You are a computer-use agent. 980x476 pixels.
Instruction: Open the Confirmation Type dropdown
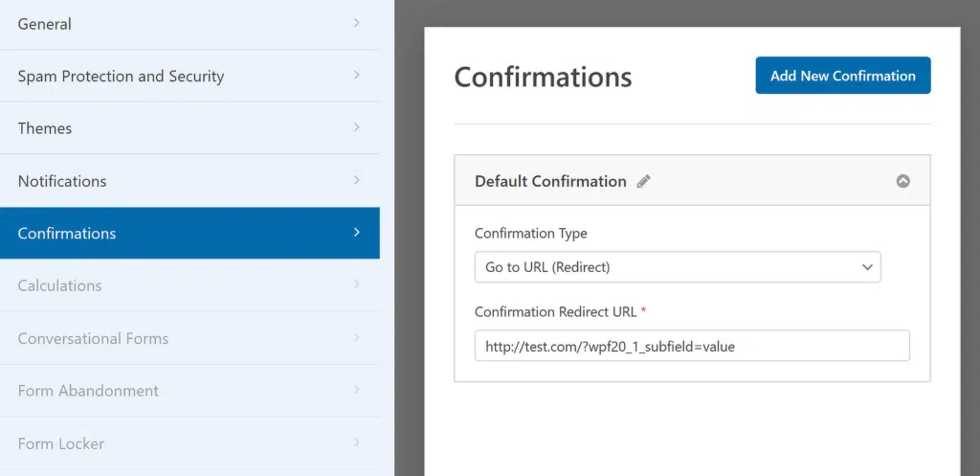click(678, 267)
